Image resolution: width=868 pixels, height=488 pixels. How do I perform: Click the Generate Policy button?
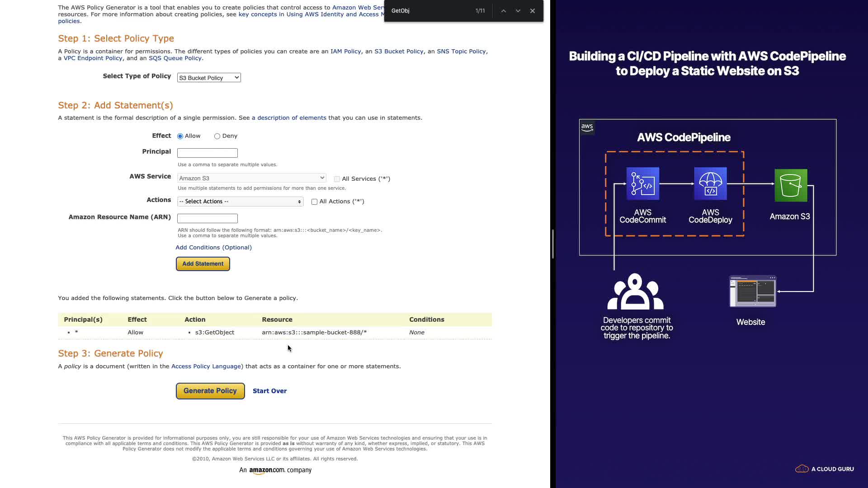tap(210, 391)
